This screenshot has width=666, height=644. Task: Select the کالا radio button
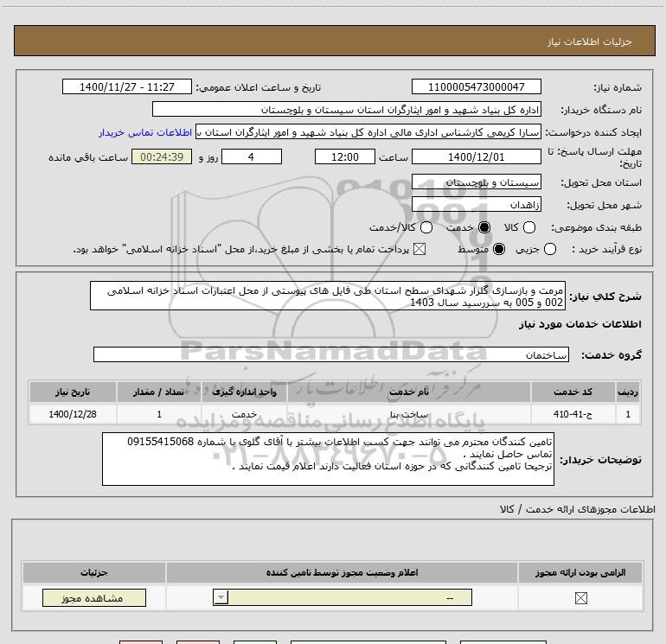point(528,227)
